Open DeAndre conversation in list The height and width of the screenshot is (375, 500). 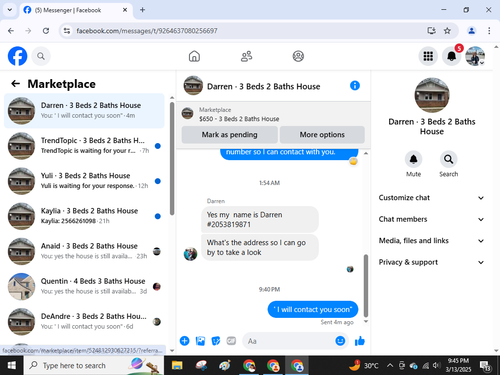point(84,322)
